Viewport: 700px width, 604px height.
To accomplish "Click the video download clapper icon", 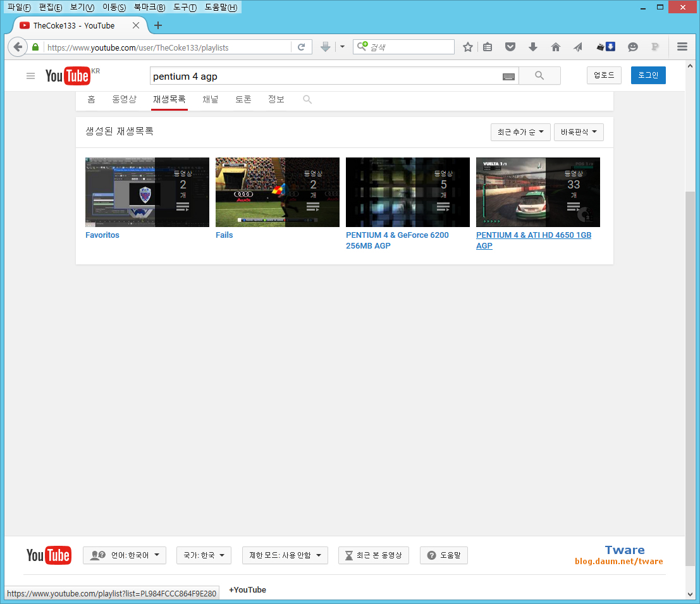I will (x=606, y=47).
